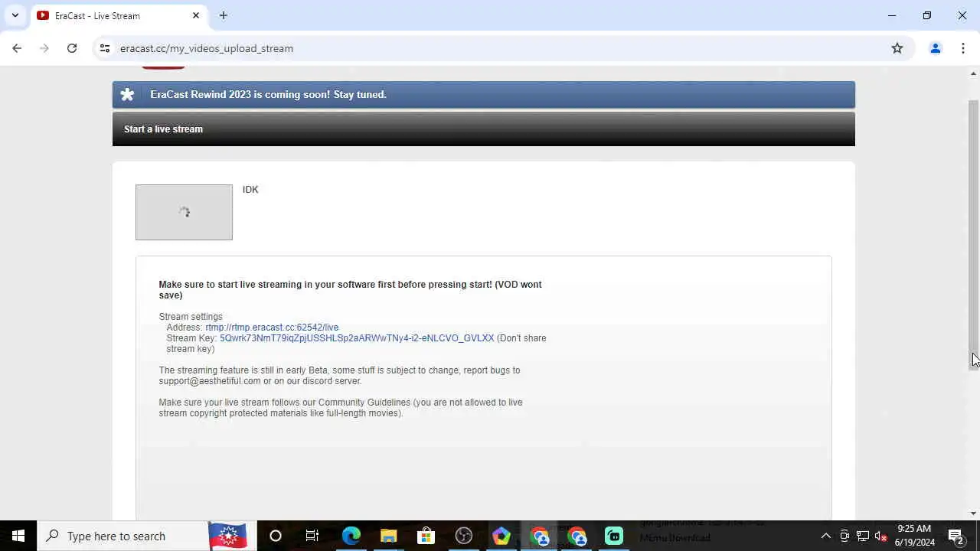The image size is (980, 551).
Task: Open the taskbar clock and date
Action: (x=914, y=536)
